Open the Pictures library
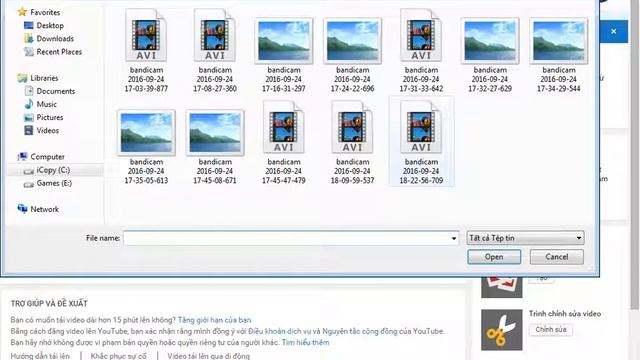Screen dimensions: 640x360 click(x=50, y=117)
